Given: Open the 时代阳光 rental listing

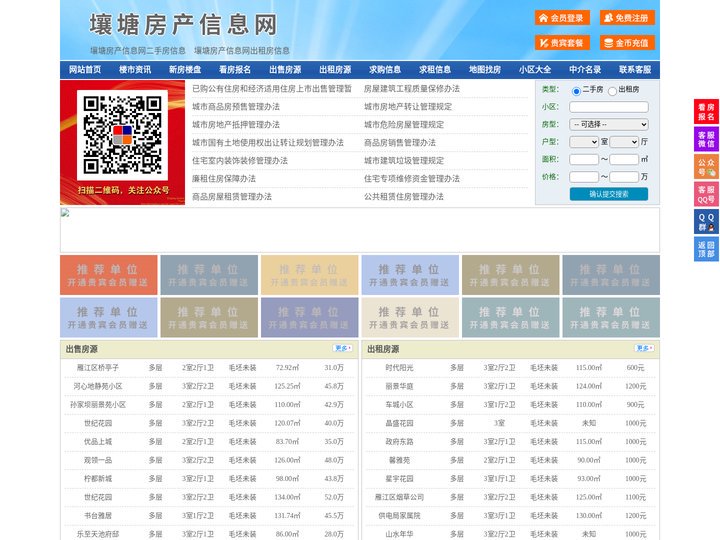Looking at the screenshot, I should click(x=399, y=368).
